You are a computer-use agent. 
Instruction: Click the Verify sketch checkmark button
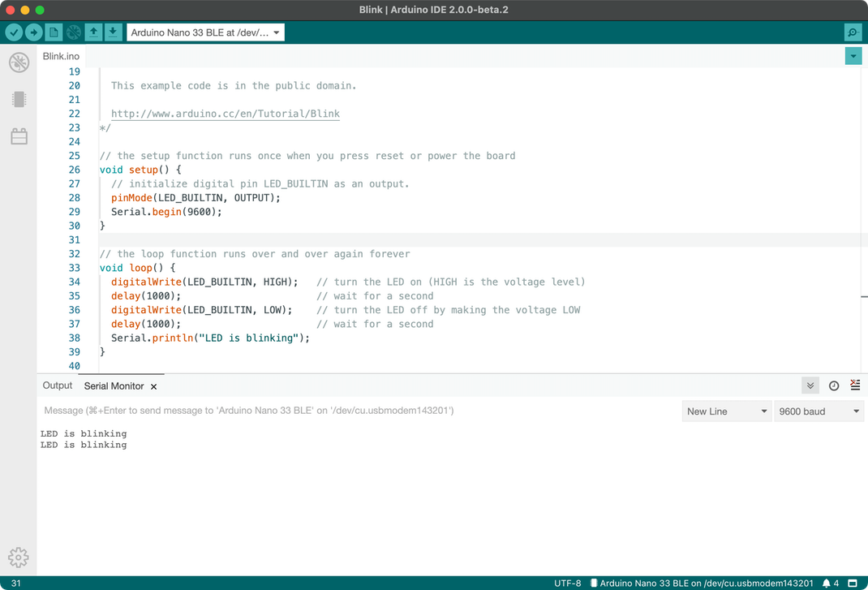click(14, 32)
